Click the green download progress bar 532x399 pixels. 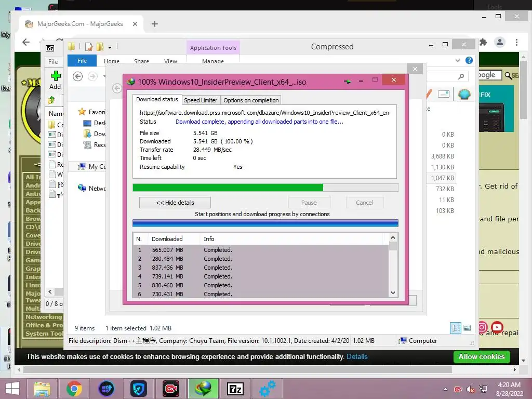(265, 188)
